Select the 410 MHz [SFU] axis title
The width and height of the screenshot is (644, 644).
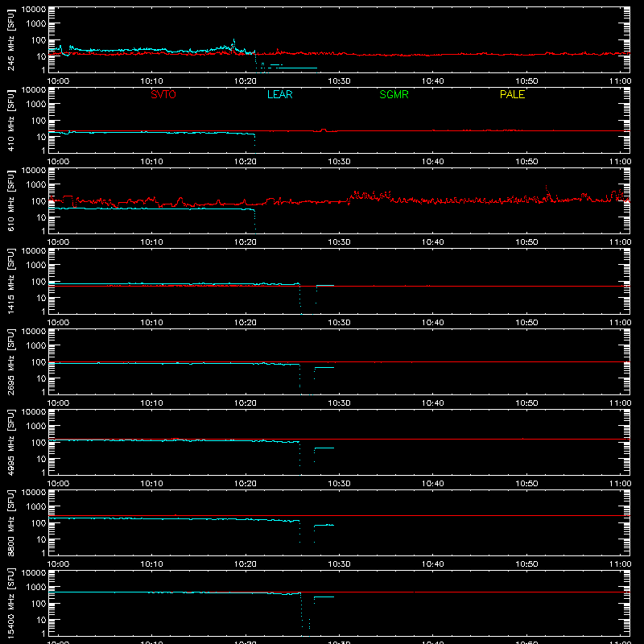[11, 120]
